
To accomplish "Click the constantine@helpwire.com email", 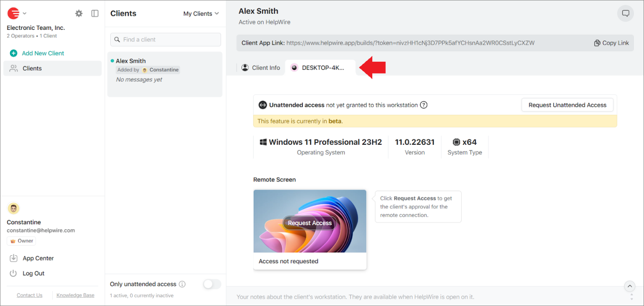I will 41,230.
